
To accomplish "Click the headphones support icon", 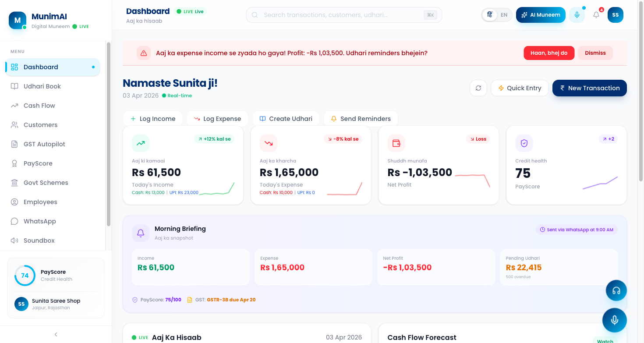I will (616, 290).
